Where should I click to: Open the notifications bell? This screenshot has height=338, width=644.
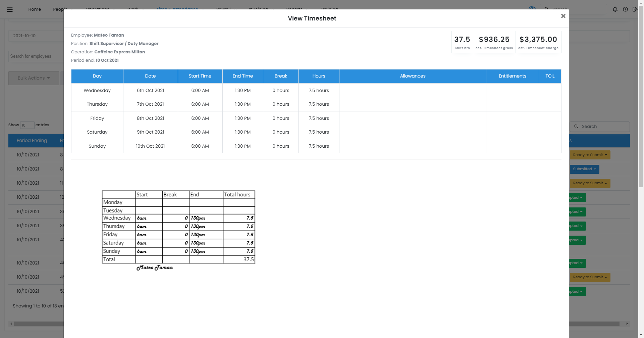click(615, 9)
